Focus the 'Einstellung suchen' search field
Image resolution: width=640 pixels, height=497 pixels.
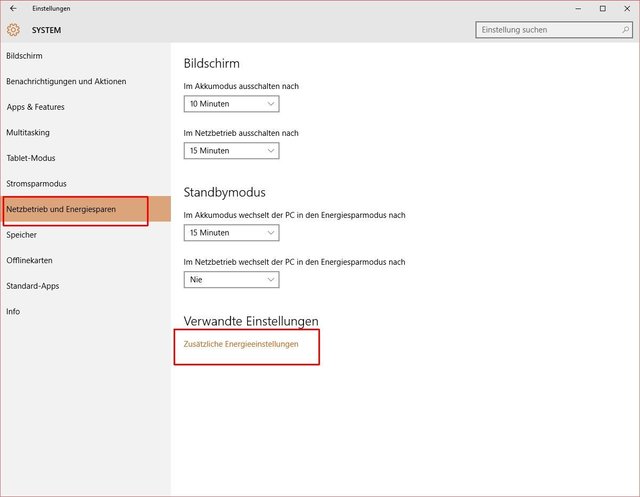tap(554, 30)
